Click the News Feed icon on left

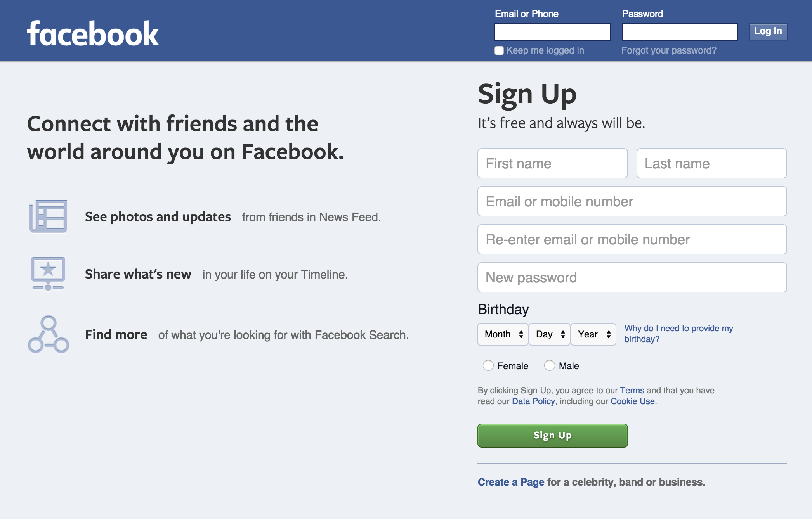pos(49,215)
